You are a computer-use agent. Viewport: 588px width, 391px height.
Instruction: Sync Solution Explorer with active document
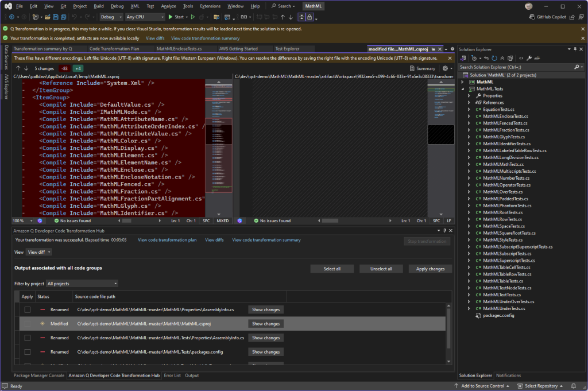click(x=486, y=57)
